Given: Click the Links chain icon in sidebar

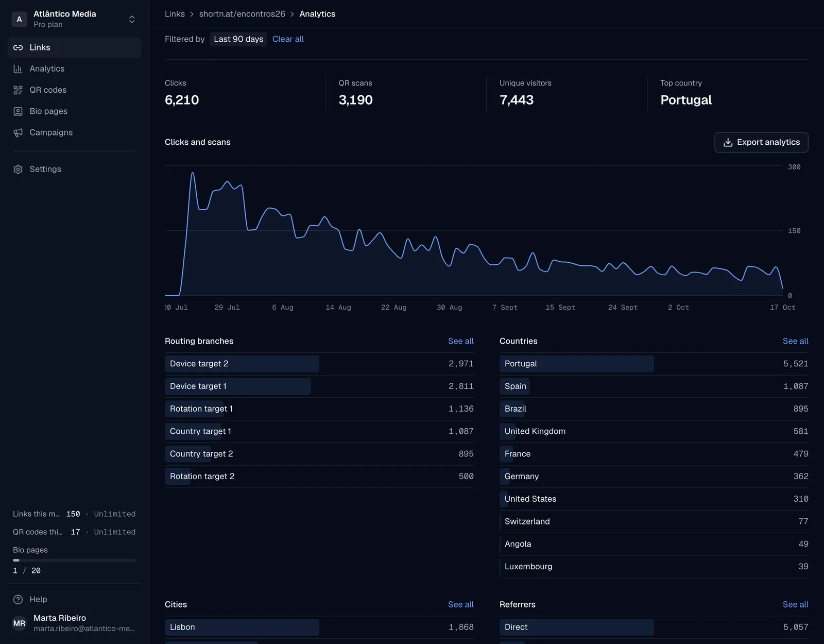Looking at the screenshot, I should click(18, 47).
